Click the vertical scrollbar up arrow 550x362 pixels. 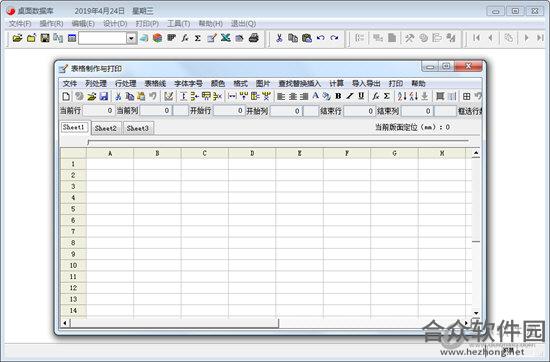tap(476, 153)
